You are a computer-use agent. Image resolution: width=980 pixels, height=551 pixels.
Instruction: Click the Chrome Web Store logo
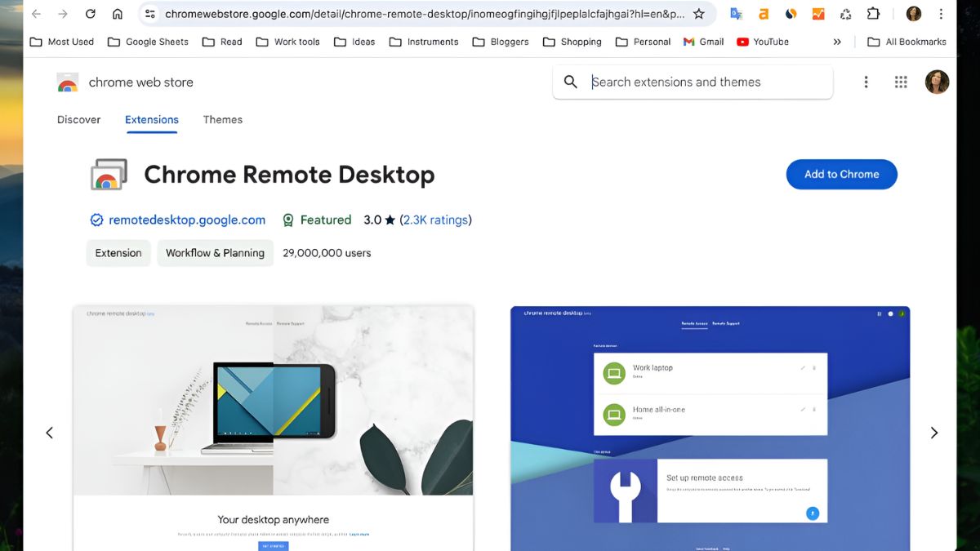(68, 82)
